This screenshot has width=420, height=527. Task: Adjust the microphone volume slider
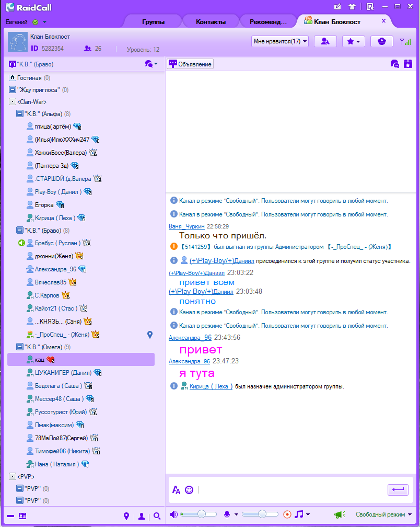click(260, 514)
